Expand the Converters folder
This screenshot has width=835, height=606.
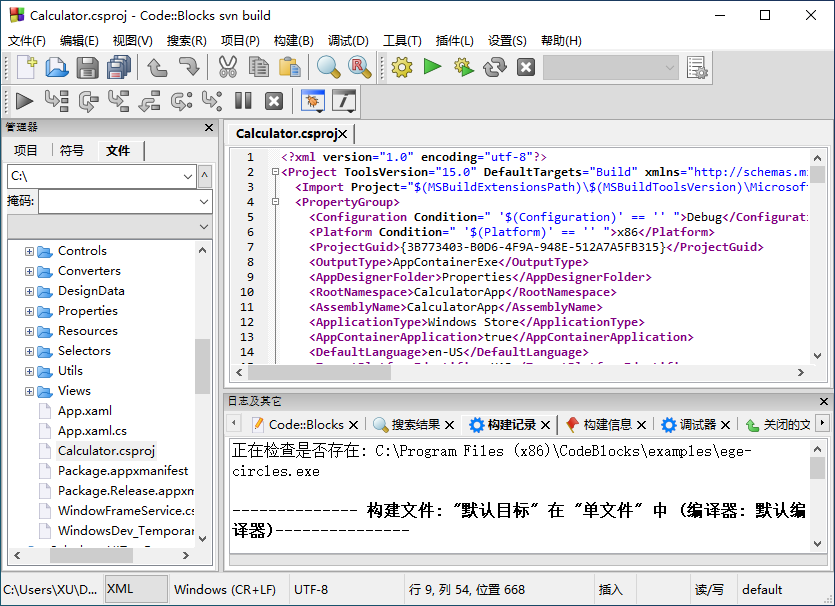[x=29, y=272]
